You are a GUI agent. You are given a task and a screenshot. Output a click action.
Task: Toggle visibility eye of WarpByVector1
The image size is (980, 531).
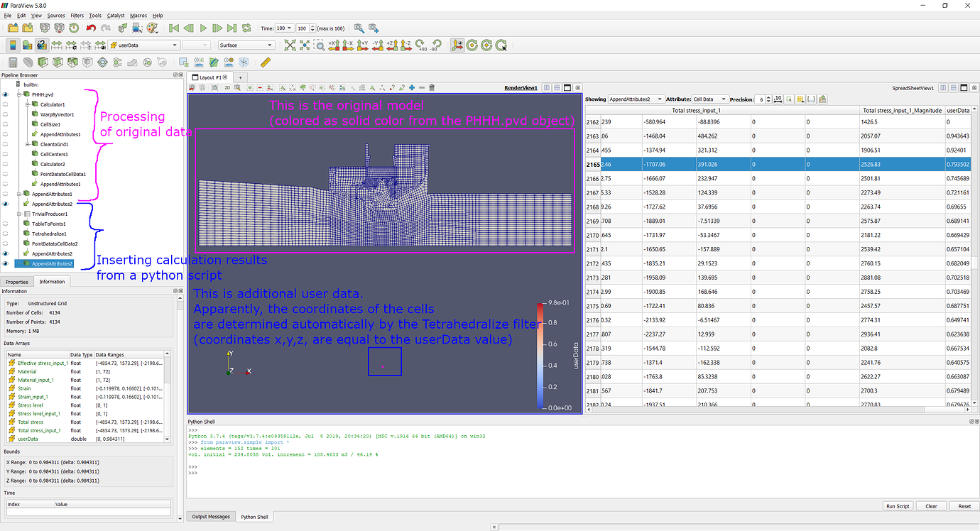point(6,114)
